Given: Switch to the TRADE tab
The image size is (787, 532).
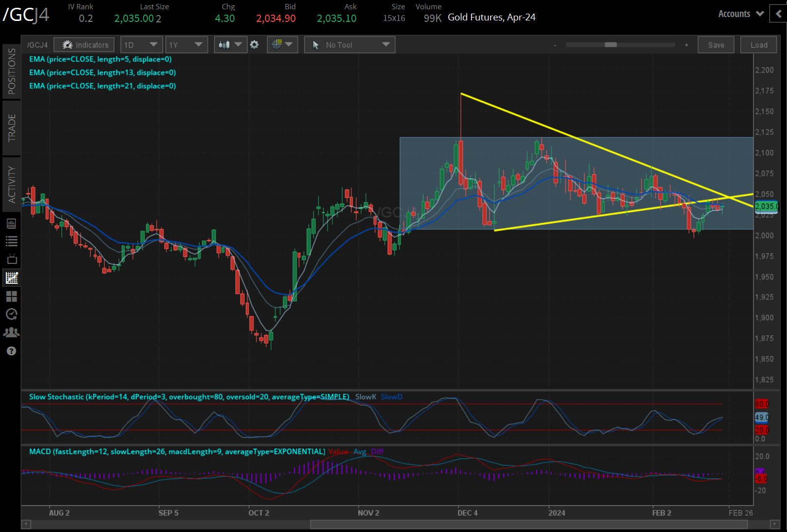Looking at the screenshot, I should 11,128.
